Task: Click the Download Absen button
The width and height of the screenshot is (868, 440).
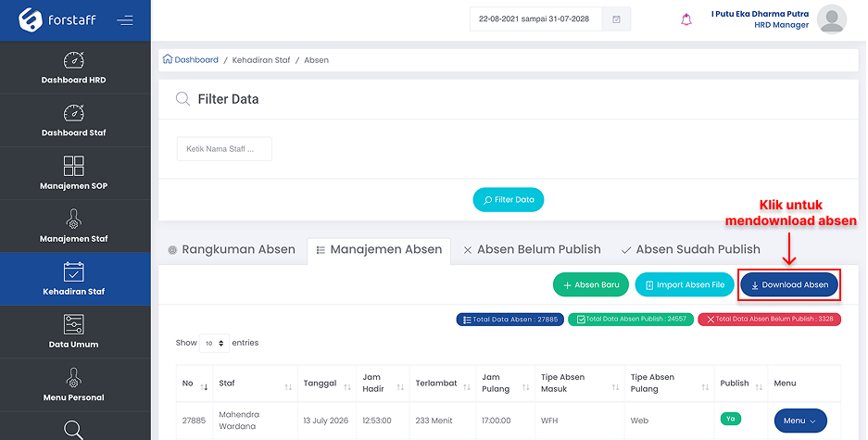Action: (789, 284)
